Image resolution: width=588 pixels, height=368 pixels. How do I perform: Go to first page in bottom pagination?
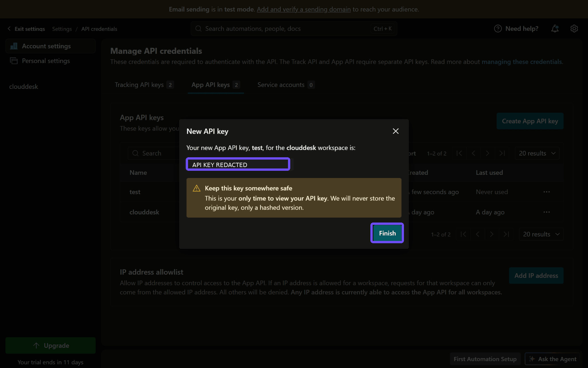click(x=463, y=234)
